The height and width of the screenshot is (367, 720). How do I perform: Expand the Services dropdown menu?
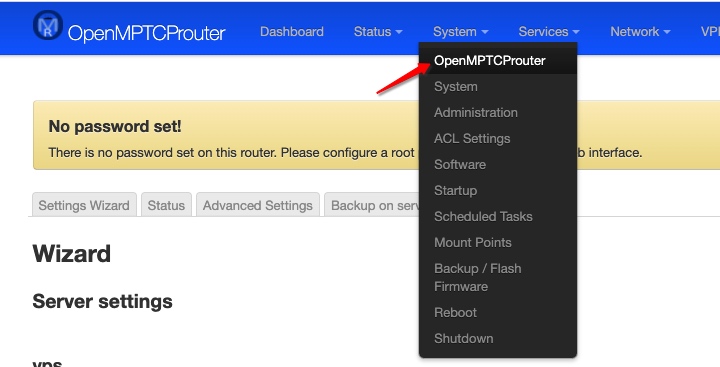click(549, 32)
